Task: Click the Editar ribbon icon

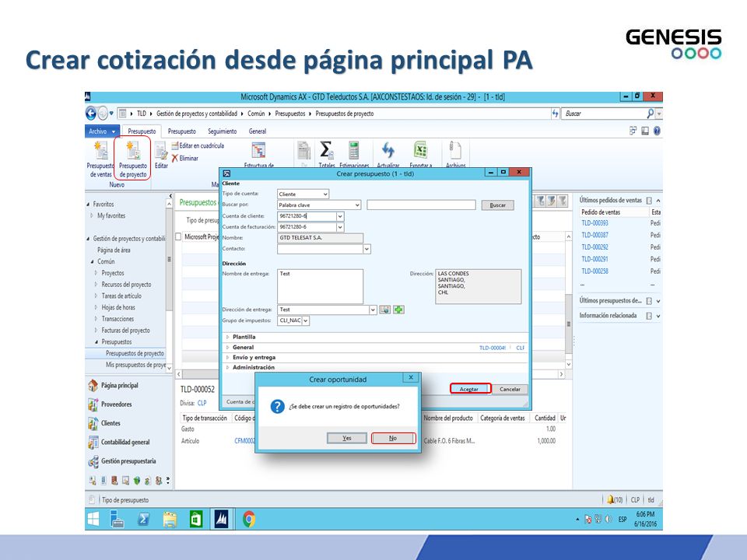Action: (161, 150)
